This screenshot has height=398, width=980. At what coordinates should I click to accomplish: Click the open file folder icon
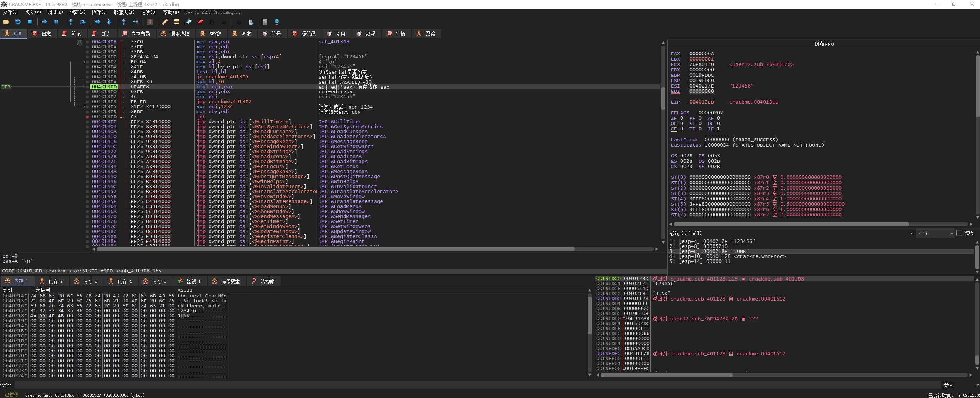click(x=6, y=22)
